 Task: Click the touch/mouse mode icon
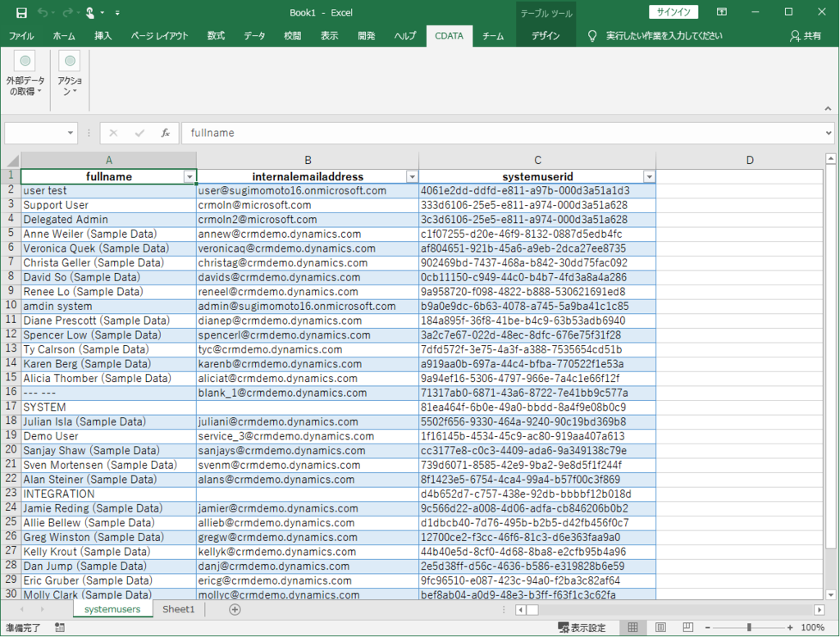90,12
